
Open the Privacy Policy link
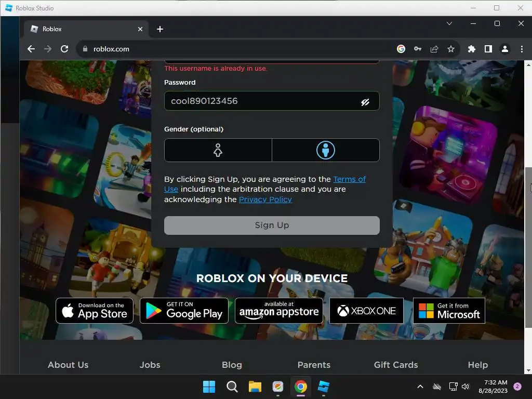point(265,199)
